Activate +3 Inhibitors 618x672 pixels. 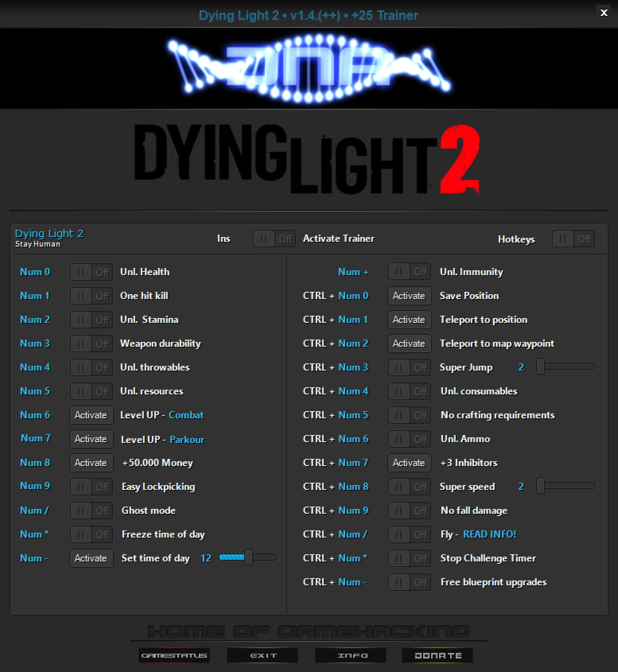pos(410,463)
